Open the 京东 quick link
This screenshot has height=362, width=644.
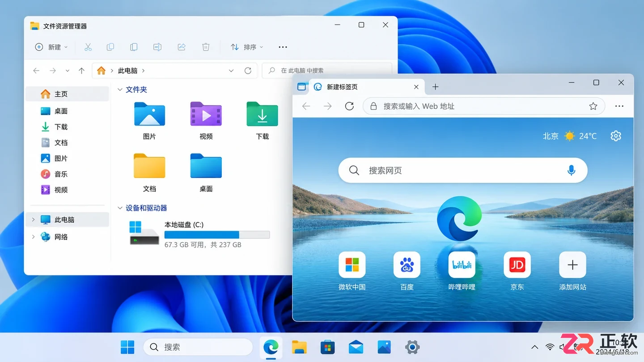coord(517,271)
